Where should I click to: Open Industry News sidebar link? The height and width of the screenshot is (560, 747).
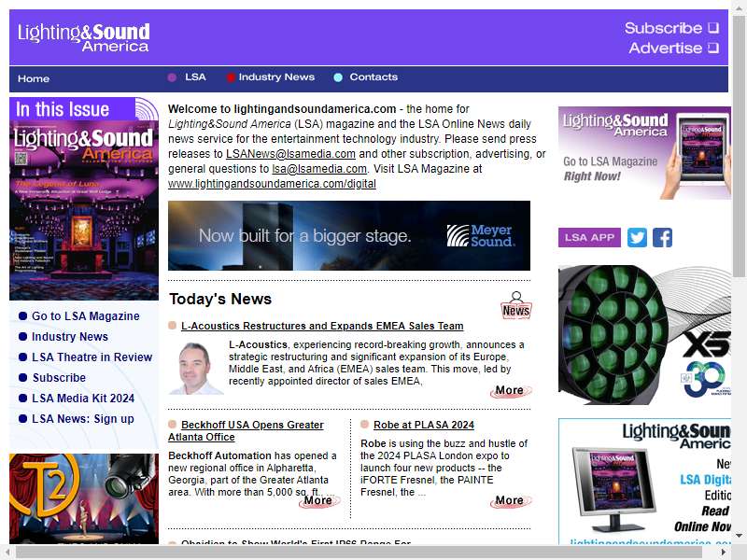click(x=70, y=336)
